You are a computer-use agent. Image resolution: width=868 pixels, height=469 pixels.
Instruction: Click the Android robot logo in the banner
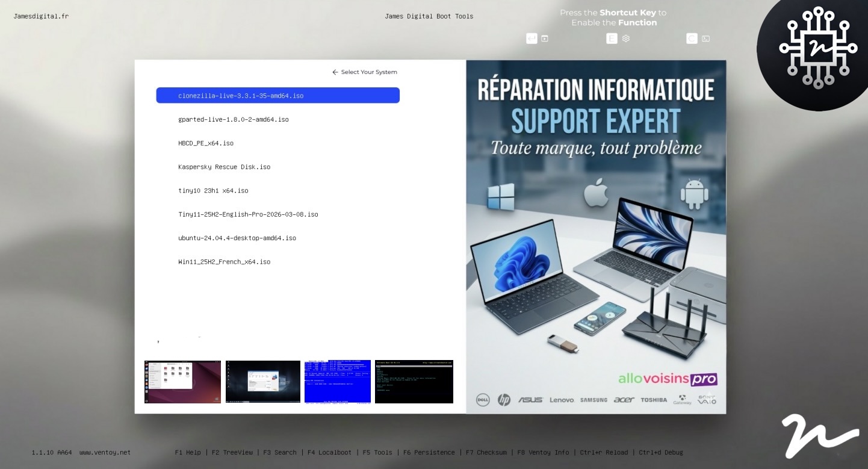694,194
